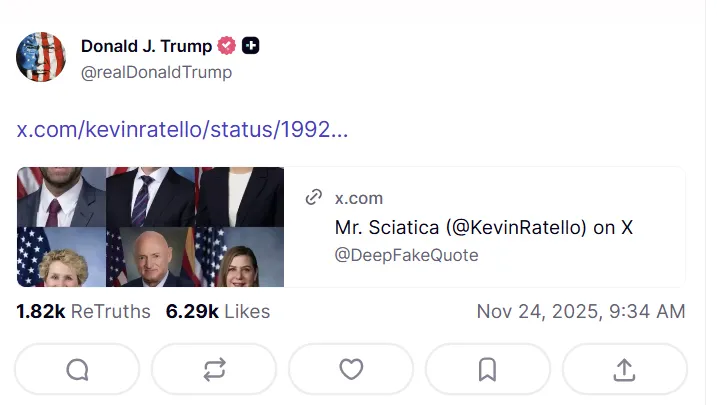Click the Nov 24, 2025 timestamp
The height and width of the screenshot is (405, 717).
[x=580, y=312]
